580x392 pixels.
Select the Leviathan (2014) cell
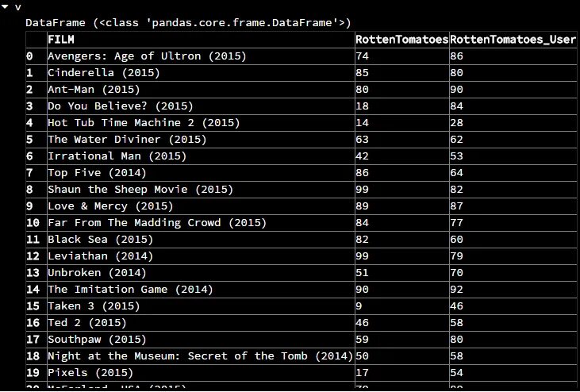[x=201, y=256]
